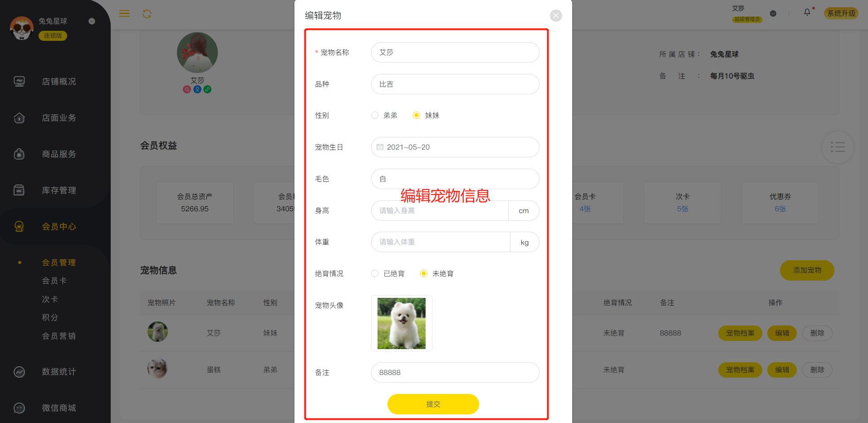The image size is (868, 423).
Task: Open the 会员卡 submenu item
Action: tap(54, 281)
